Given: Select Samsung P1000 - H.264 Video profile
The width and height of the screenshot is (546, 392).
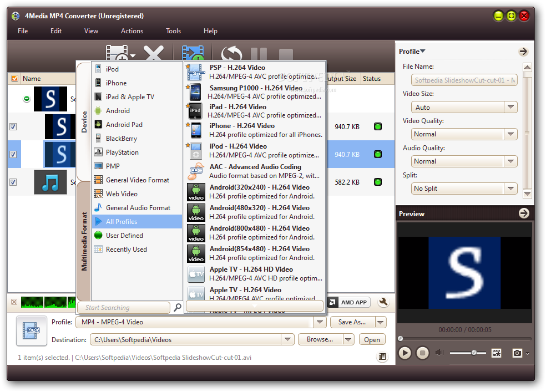Looking at the screenshot, I should click(x=255, y=92).
